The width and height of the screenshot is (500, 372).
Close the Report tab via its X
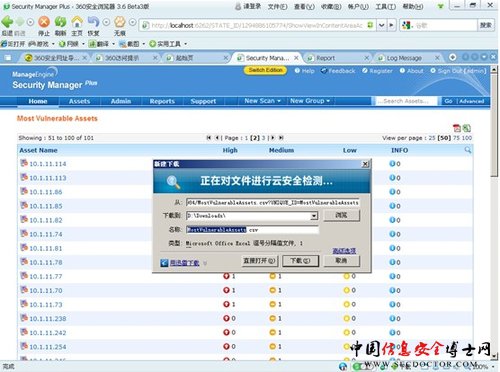click(x=366, y=58)
